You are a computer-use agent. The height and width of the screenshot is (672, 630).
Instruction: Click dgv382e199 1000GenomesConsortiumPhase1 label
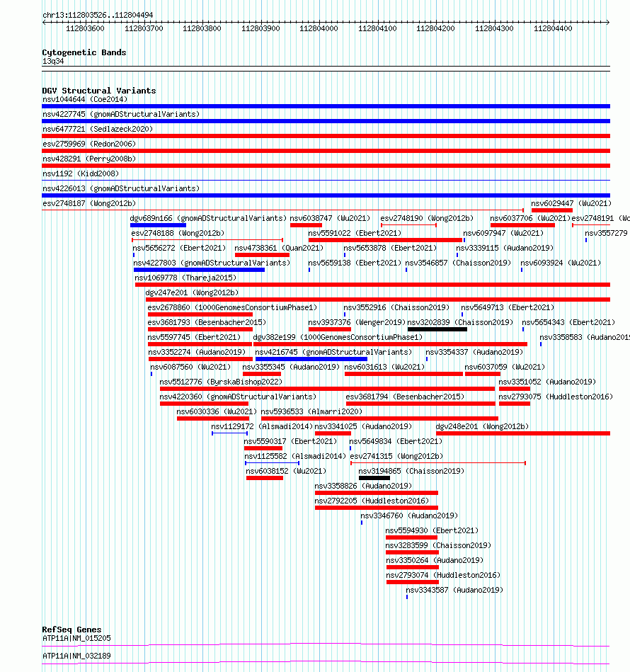coord(338,337)
